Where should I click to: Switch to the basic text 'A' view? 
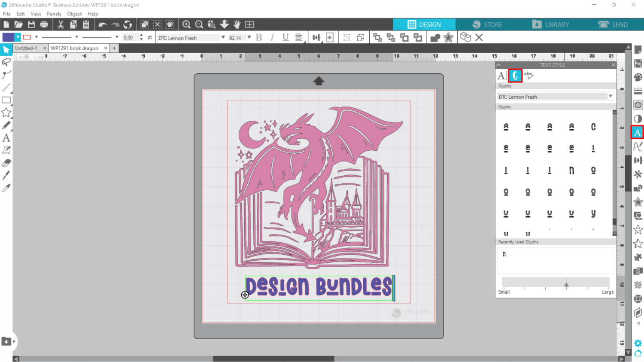502,76
